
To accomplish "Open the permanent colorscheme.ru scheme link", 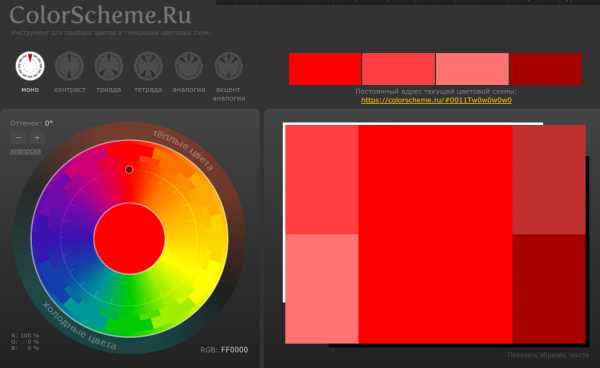I will click(x=436, y=100).
